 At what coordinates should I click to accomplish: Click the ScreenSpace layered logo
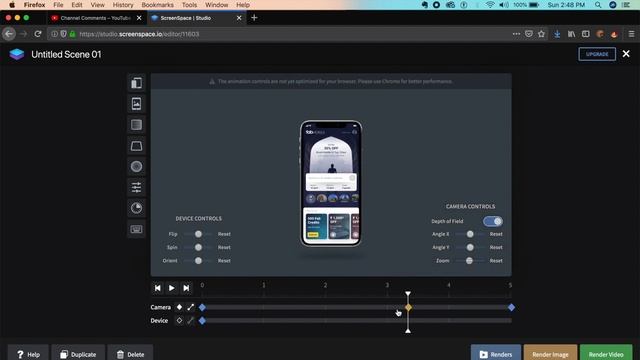[x=17, y=54]
